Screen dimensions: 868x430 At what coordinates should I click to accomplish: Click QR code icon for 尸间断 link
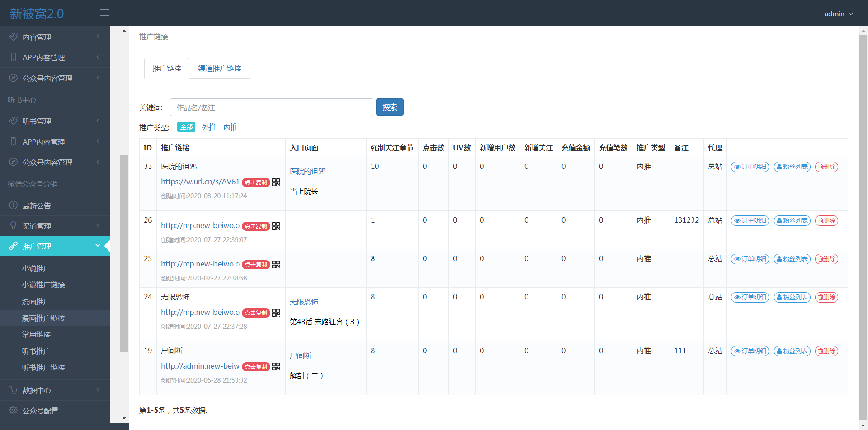[x=276, y=366]
